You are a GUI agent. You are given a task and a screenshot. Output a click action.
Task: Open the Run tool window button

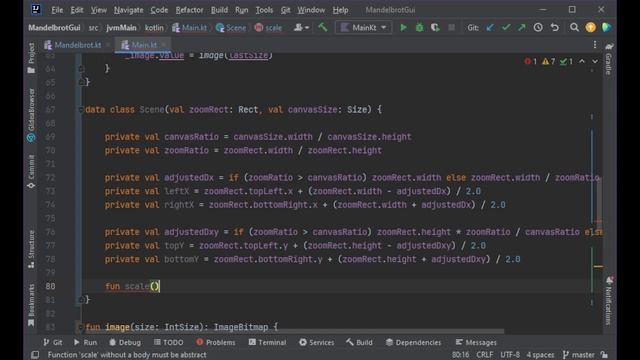tap(85, 342)
